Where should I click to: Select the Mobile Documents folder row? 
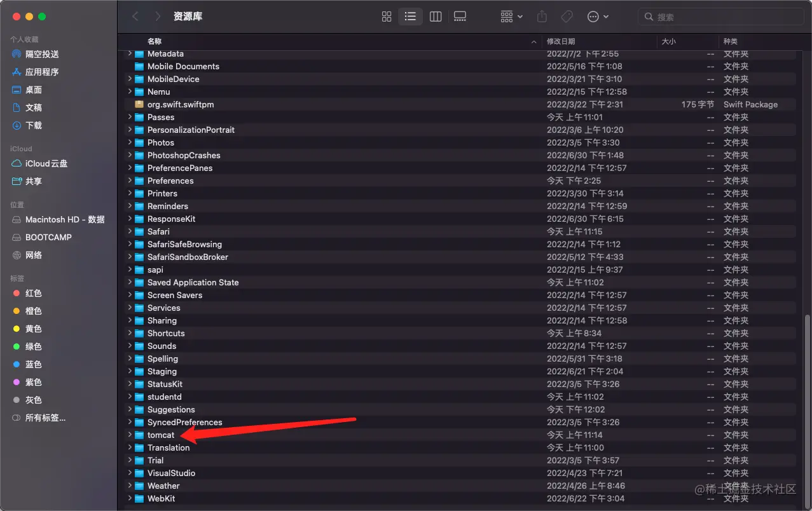tap(460, 66)
